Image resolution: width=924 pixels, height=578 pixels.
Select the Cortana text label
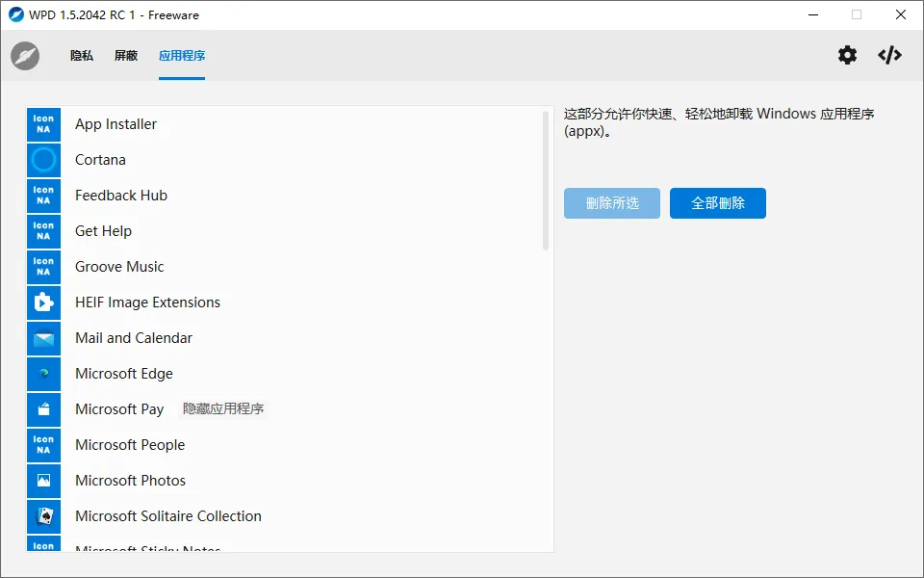(x=100, y=160)
